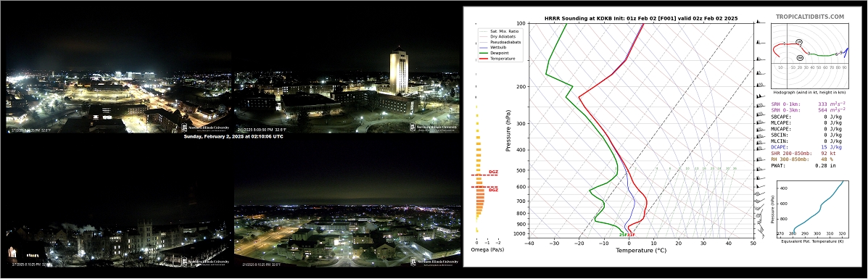The height and width of the screenshot is (279, 868).
Task: Click the LM storm motion marker on hodograph
Action: tap(799, 42)
